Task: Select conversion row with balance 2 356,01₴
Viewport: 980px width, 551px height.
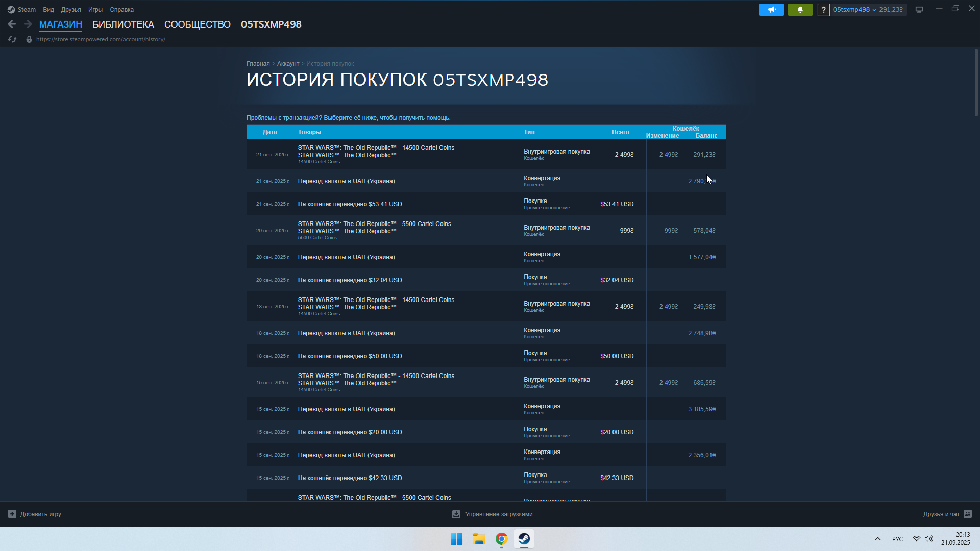Action: tap(486, 455)
